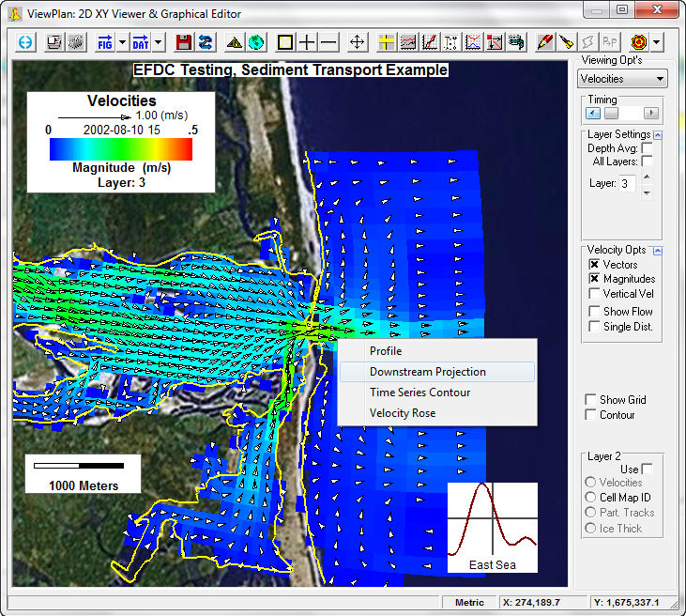This screenshot has width=686, height=616.
Task: Click the DAT export toolbar icon
Action: click(x=140, y=42)
